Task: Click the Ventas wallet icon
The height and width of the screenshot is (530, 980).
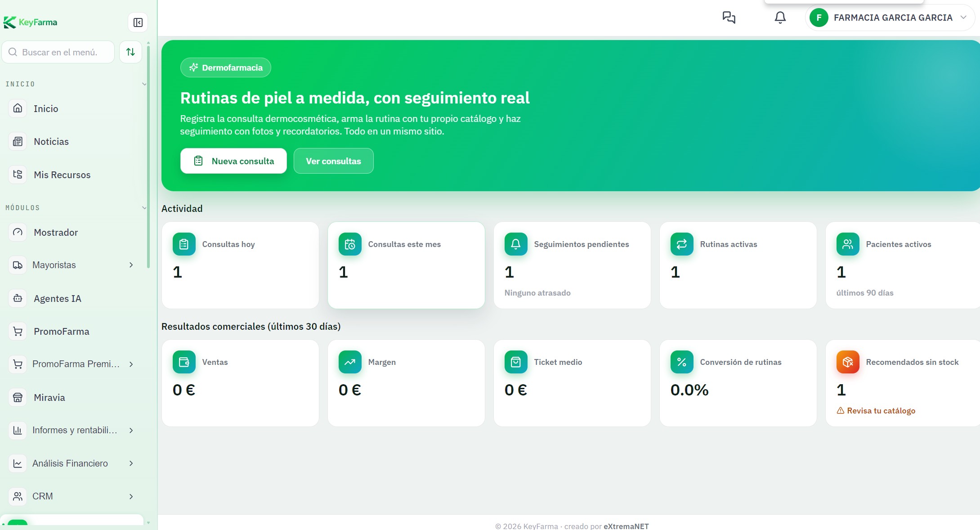Action: [184, 362]
